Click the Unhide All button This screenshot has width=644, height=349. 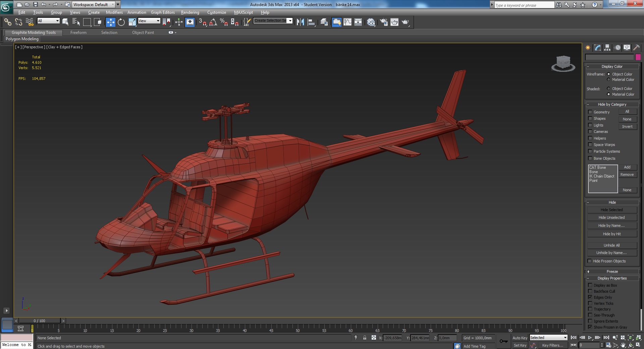click(x=611, y=245)
